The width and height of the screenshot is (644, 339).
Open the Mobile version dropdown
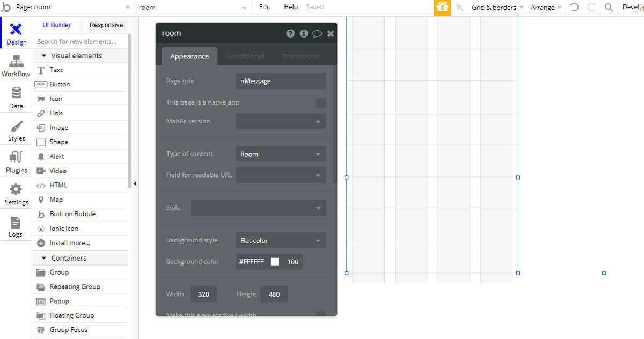click(281, 121)
